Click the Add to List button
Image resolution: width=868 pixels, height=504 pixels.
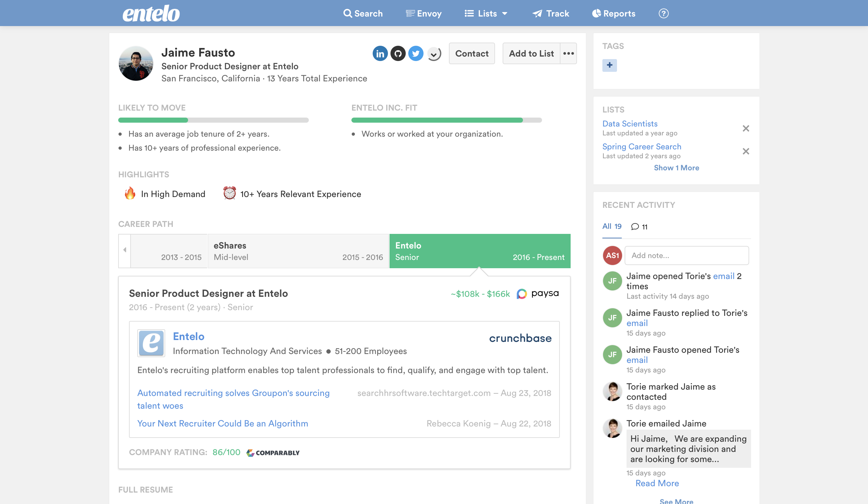(531, 53)
